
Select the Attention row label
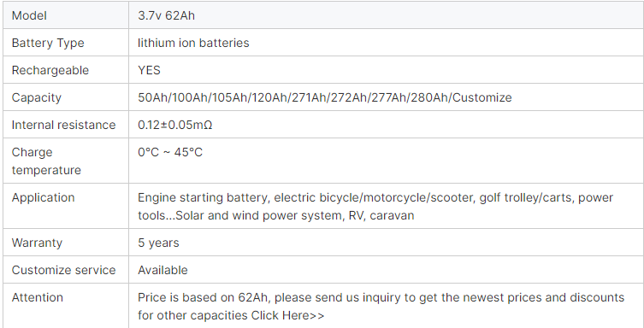coord(38,297)
